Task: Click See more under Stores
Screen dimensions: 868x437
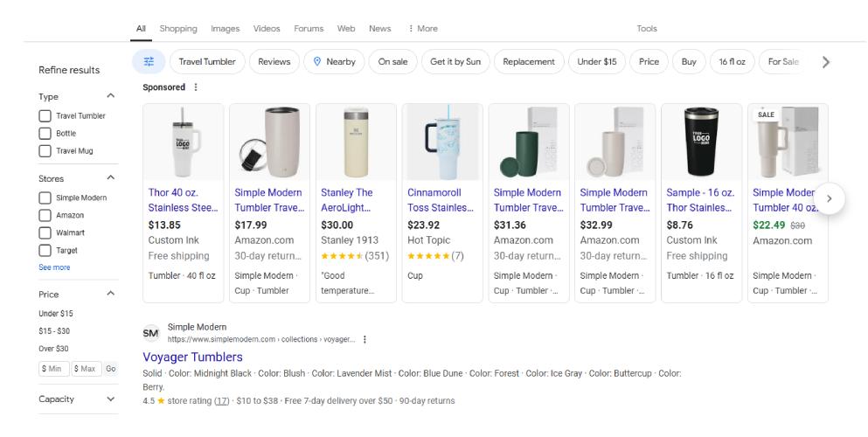Action: (x=54, y=267)
